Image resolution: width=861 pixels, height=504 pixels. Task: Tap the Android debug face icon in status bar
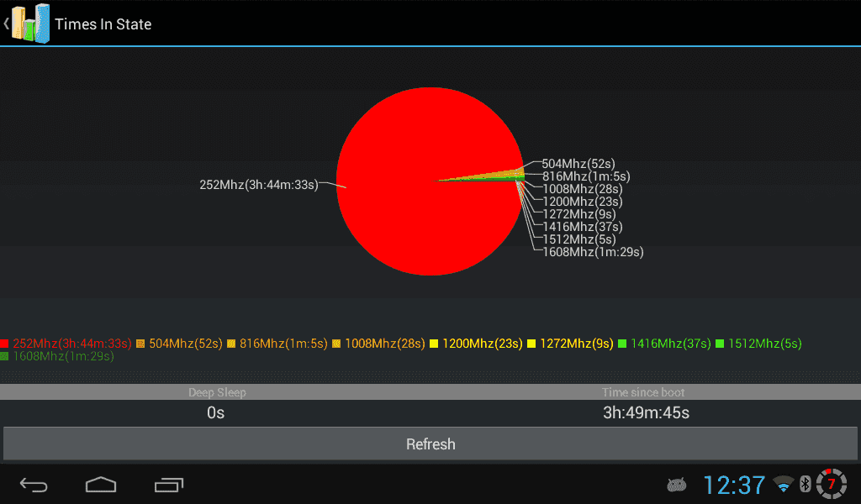(677, 485)
